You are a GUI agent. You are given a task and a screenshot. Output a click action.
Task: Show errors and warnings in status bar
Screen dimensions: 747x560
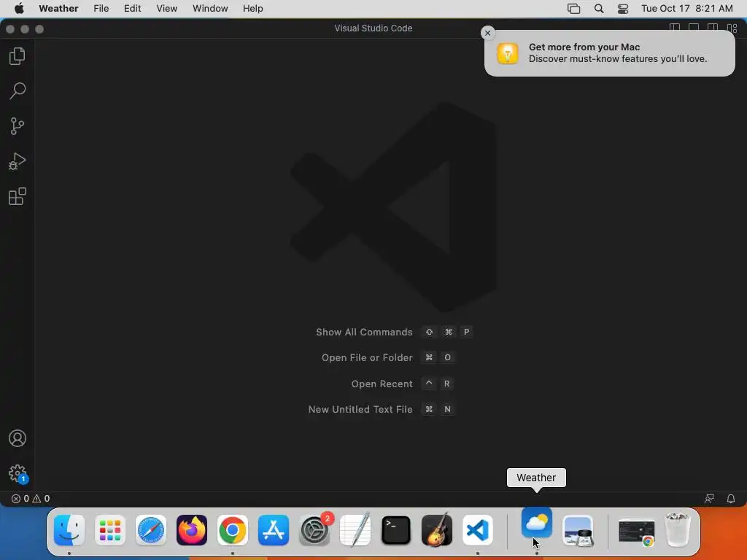(31, 499)
